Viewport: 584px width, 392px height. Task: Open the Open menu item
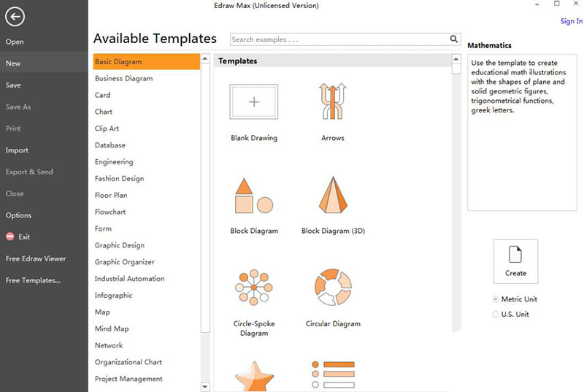click(15, 42)
